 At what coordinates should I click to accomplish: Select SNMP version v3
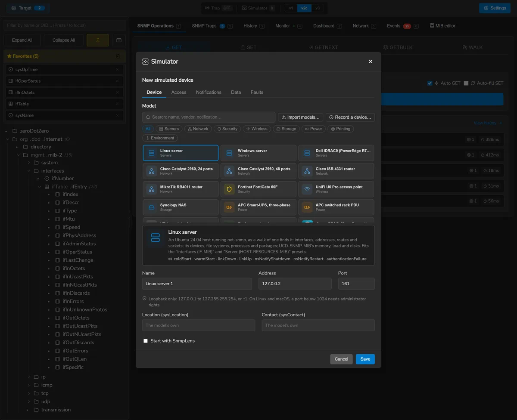(318, 8)
